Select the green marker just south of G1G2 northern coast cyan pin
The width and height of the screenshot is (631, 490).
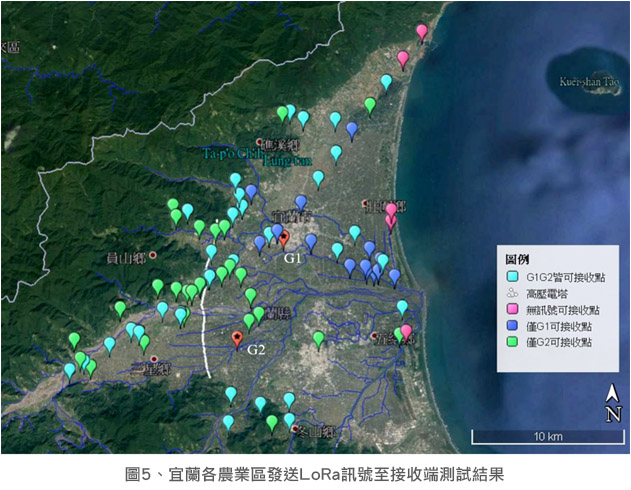point(370,107)
